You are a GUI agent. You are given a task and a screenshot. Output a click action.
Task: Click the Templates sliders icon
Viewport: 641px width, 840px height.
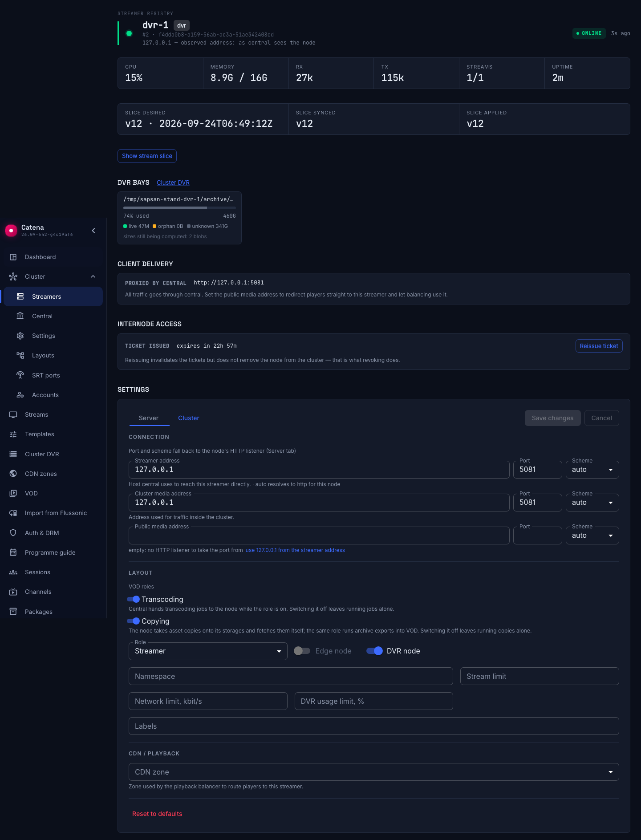click(x=13, y=434)
